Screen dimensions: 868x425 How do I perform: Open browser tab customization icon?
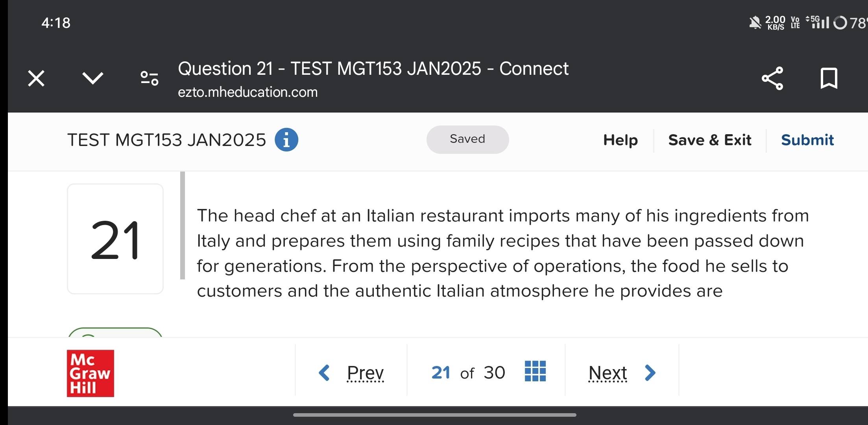[149, 78]
